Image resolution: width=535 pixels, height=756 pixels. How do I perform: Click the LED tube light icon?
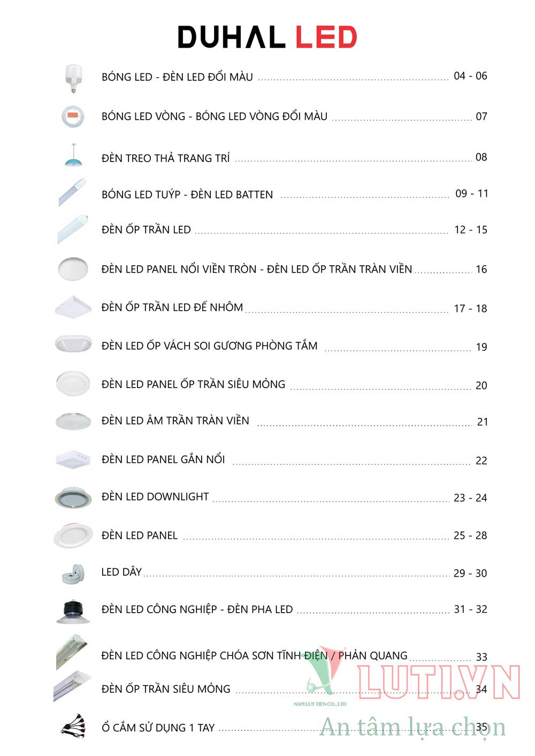point(72,192)
